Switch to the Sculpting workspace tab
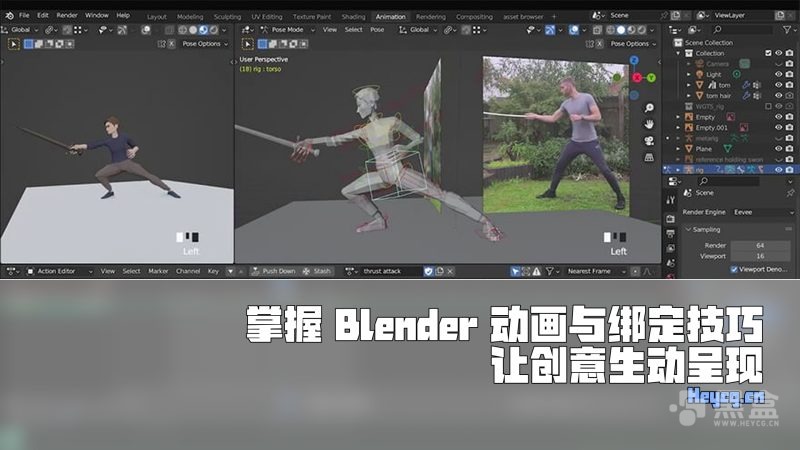800x450 pixels. coord(227,17)
